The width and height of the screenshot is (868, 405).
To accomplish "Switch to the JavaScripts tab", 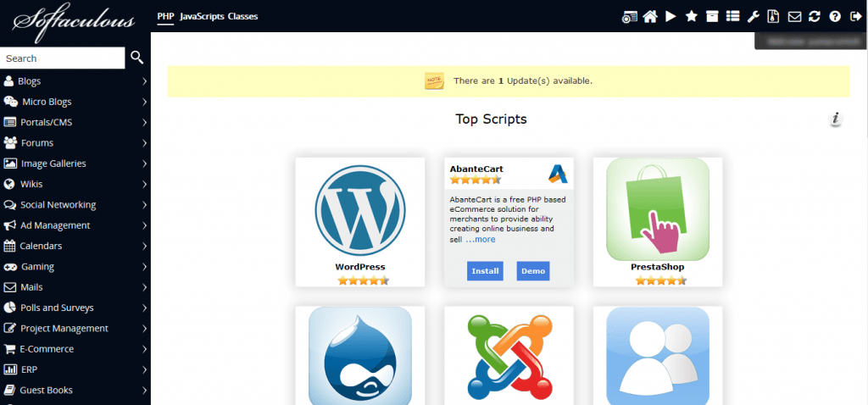I will pyautogui.click(x=202, y=17).
